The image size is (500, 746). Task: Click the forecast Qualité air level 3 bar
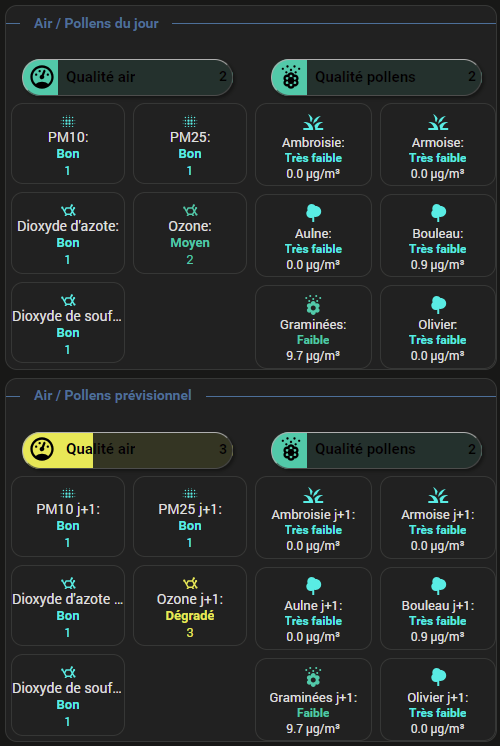127,450
